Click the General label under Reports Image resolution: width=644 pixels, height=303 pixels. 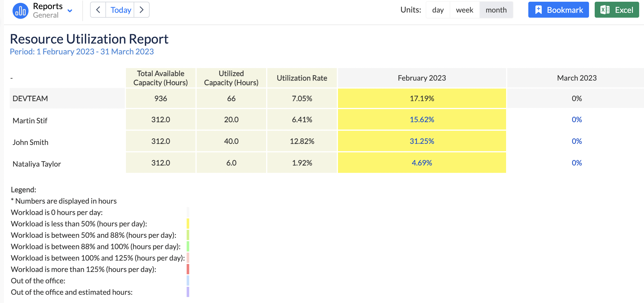click(46, 15)
